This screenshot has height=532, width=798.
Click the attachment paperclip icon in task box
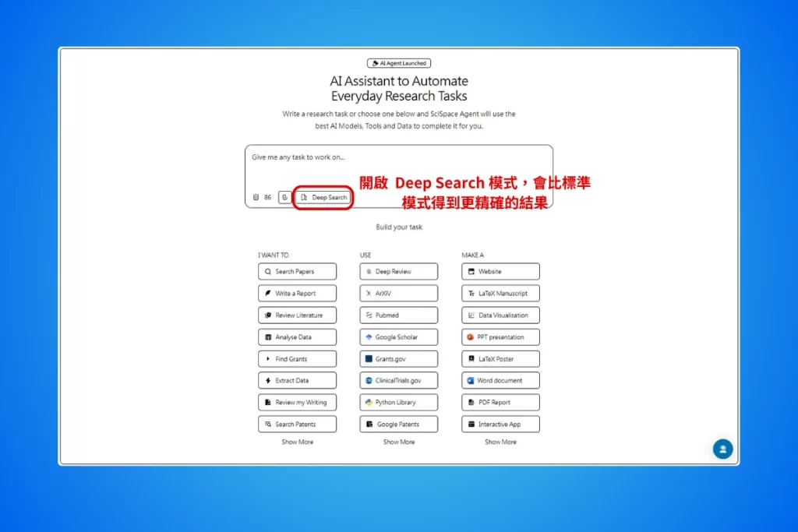(284, 198)
